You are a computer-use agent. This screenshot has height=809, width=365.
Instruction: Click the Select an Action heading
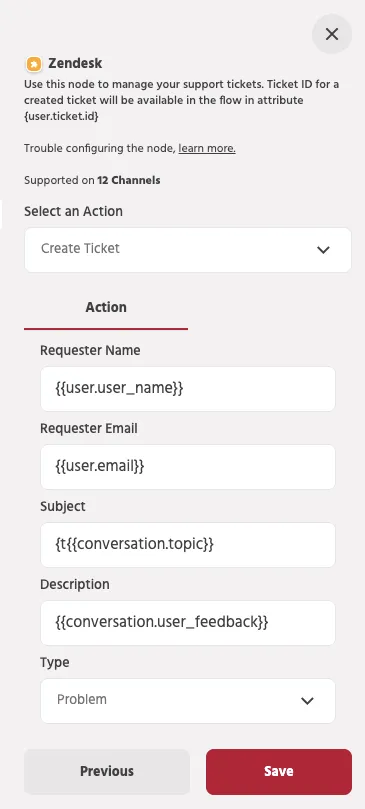point(73,212)
